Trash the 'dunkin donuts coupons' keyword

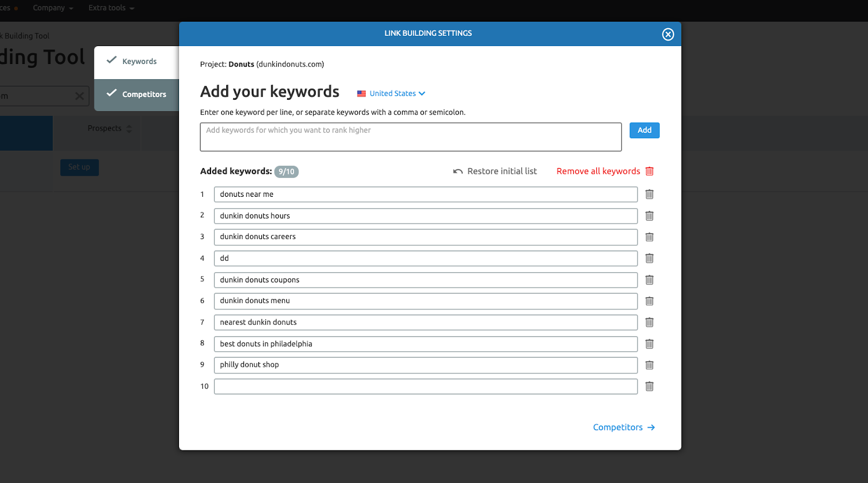pyautogui.click(x=649, y=280)
